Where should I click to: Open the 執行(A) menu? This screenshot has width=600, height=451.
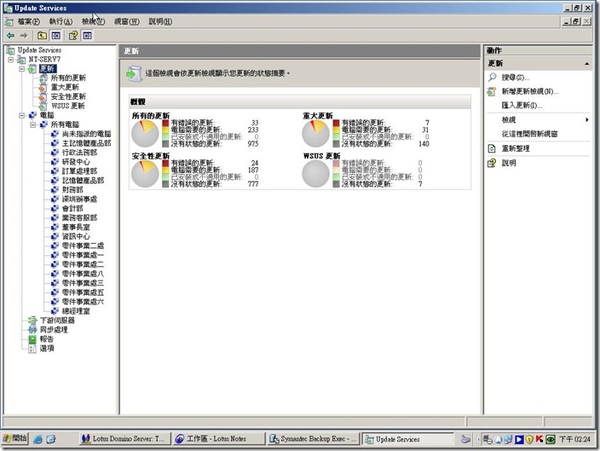pos(60,22)
